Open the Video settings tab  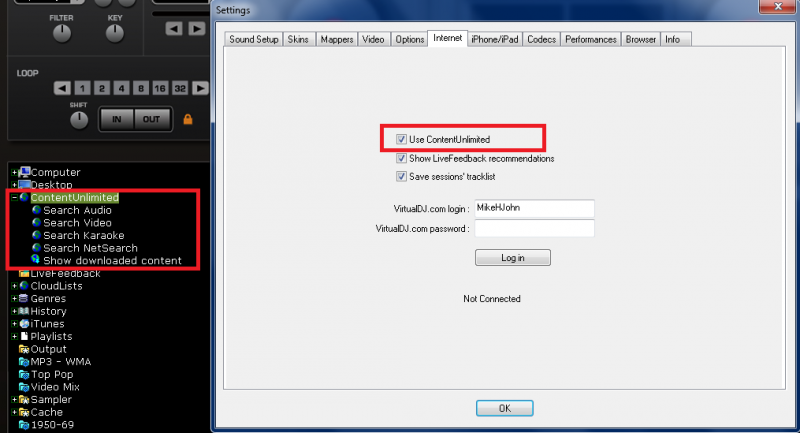(373, 39)
